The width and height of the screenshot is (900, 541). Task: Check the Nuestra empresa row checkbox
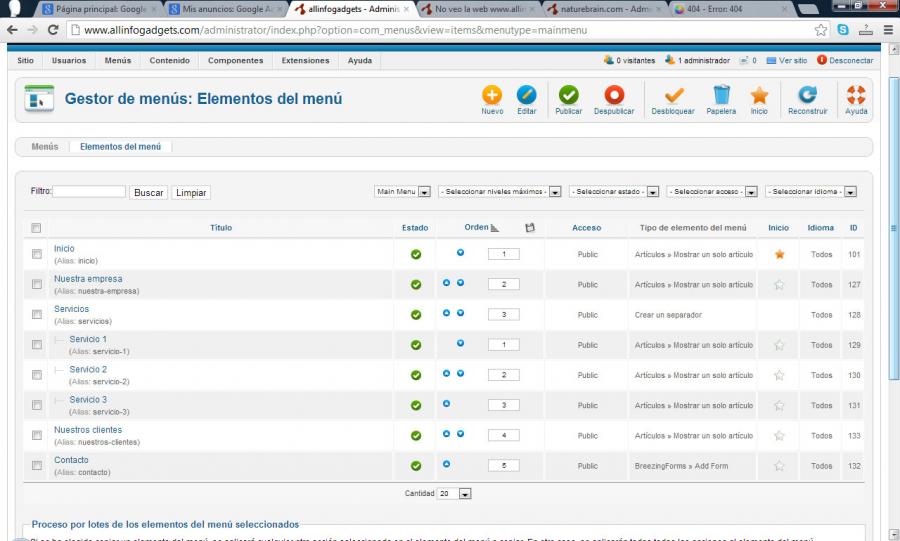(x=37, y=285)
